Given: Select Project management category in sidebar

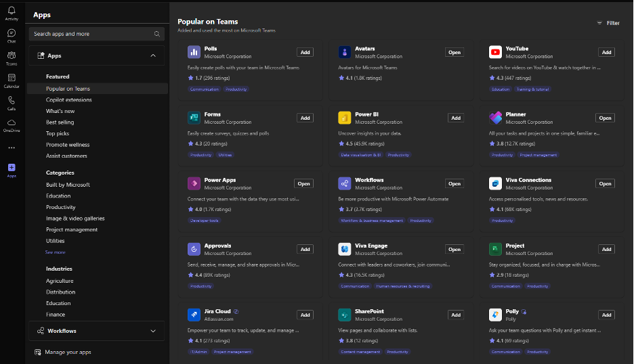Looking at the screenshot, I should click(72, 229).
